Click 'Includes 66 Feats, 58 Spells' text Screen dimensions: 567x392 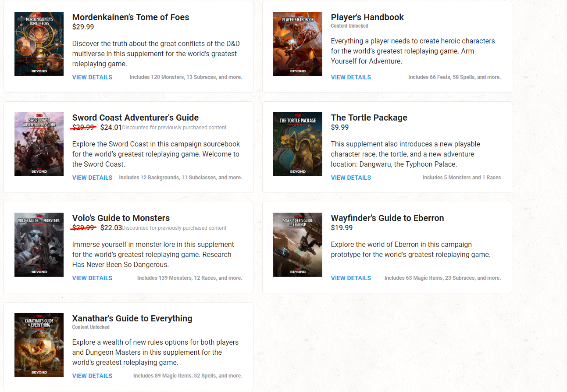click(455, 77)
